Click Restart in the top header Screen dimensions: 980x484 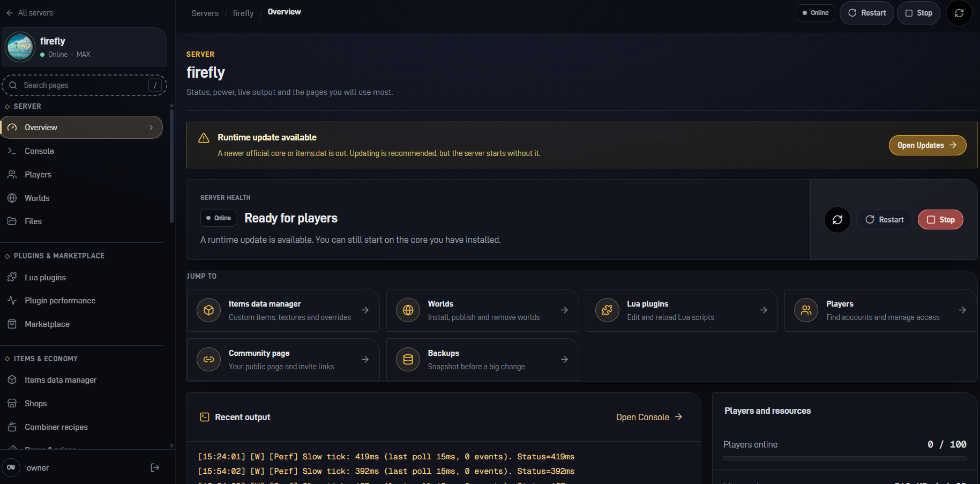tap(867, 13)
